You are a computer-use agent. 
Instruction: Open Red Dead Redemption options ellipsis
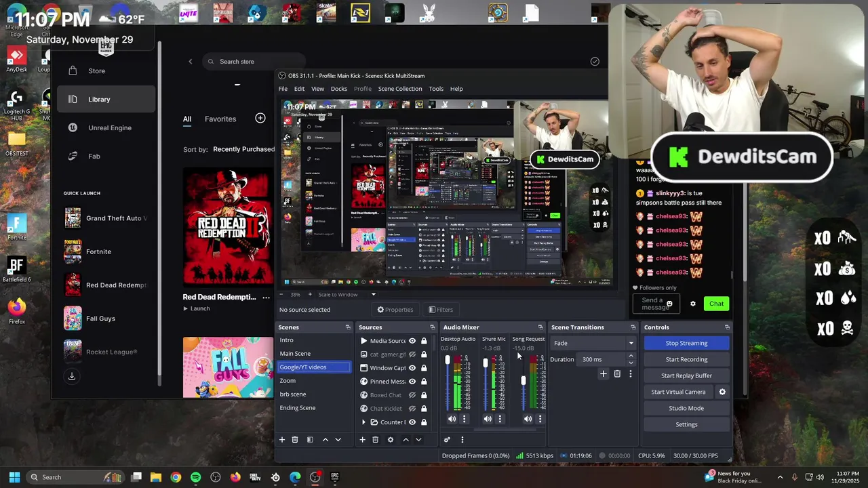(266, 297)
